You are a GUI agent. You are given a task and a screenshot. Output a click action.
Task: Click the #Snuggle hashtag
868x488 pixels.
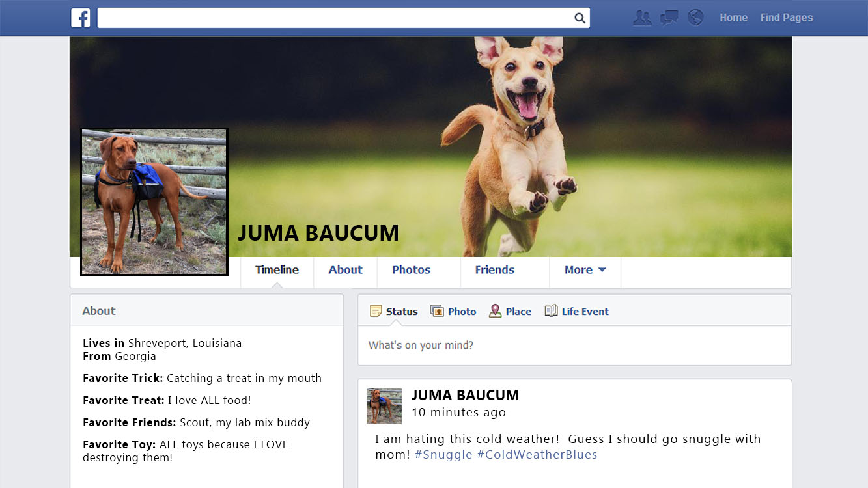pos(443,455)
